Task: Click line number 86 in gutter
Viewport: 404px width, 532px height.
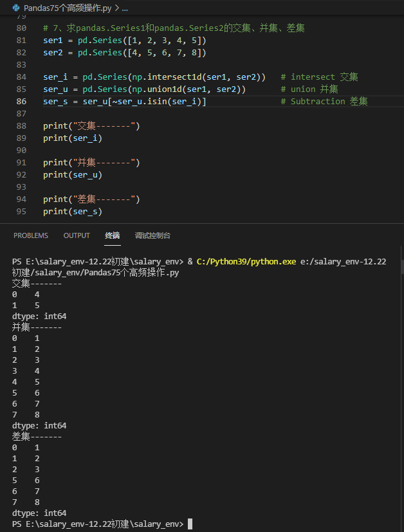Action: coord(21,102)
